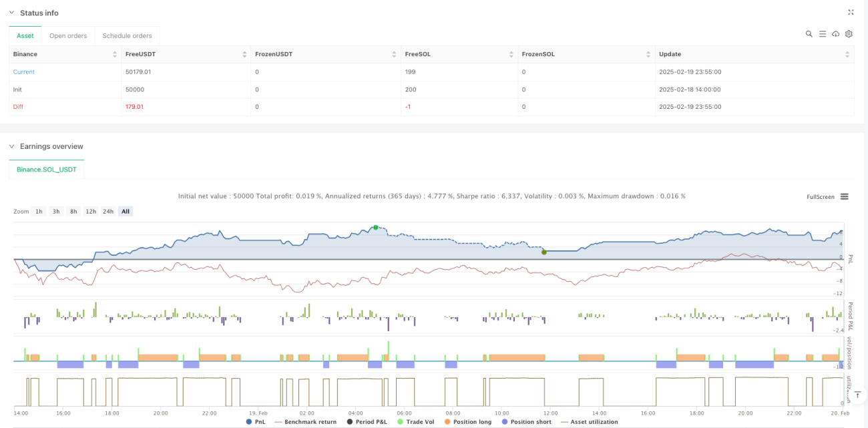Toggle the Position long legend entry
This screenshot has width=868, height=428.
point(467,422)
